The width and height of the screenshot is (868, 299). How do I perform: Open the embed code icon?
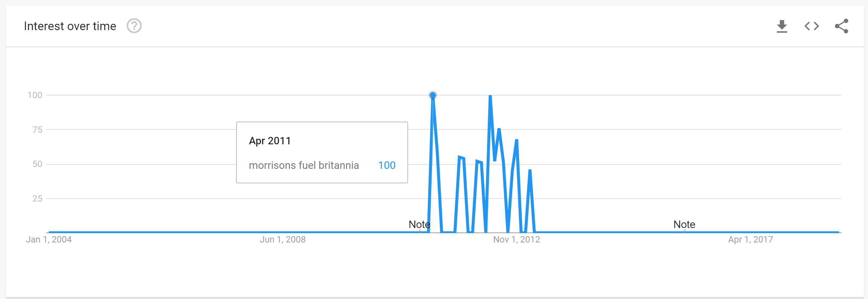pos(812,26)
